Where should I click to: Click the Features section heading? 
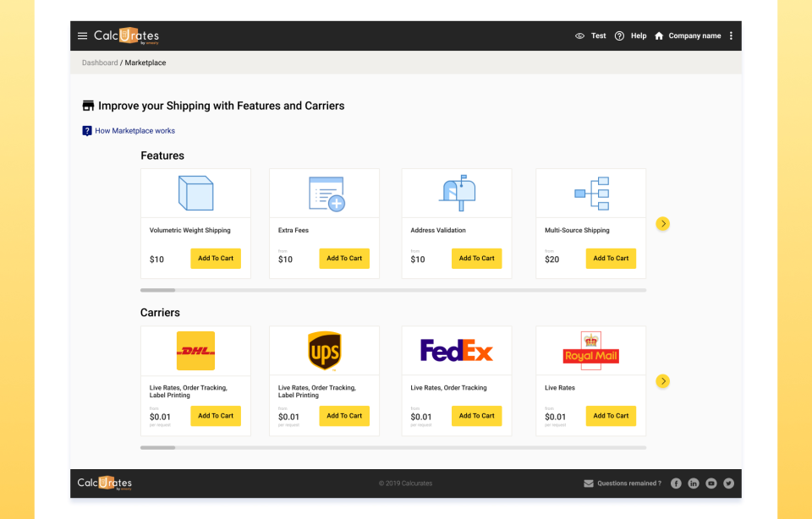pos(162,156)
